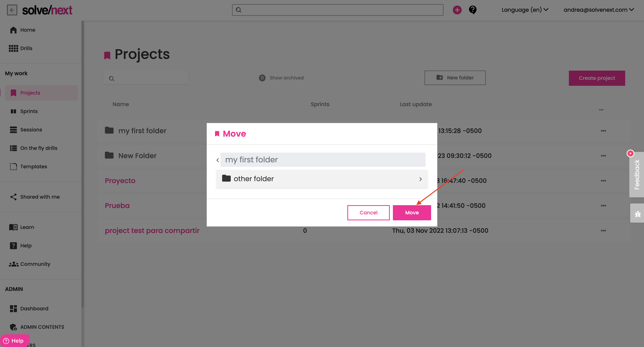
Task: Click the pink Move button
Action: pos(412,213)
